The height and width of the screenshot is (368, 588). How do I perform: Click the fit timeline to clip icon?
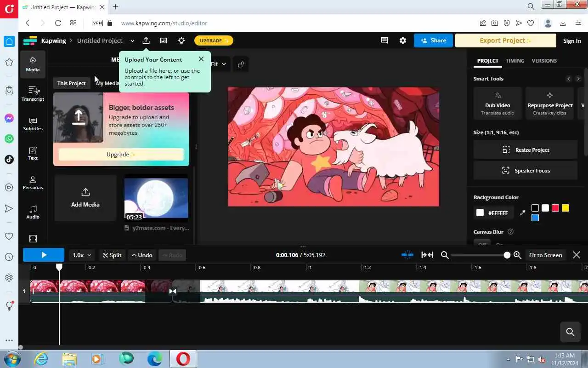pyautogui.click(x=427, y=255)
